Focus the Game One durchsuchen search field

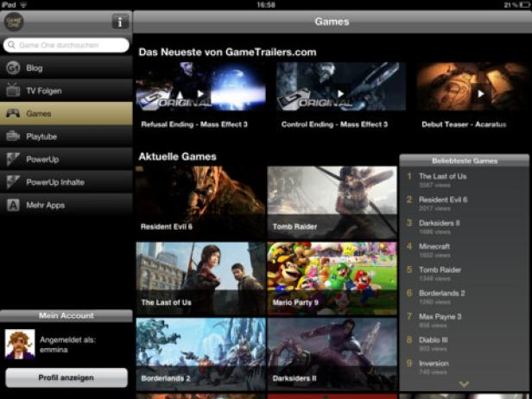click(66, 45)
